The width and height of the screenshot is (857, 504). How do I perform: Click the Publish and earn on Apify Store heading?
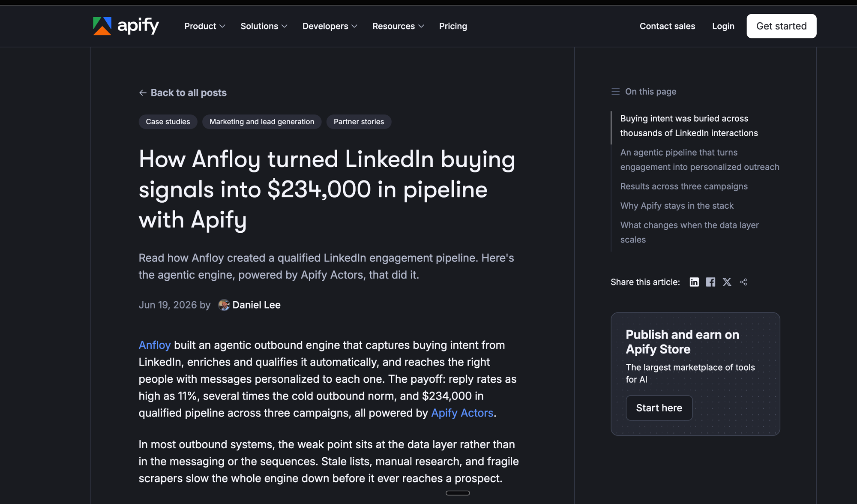(682, 342)
